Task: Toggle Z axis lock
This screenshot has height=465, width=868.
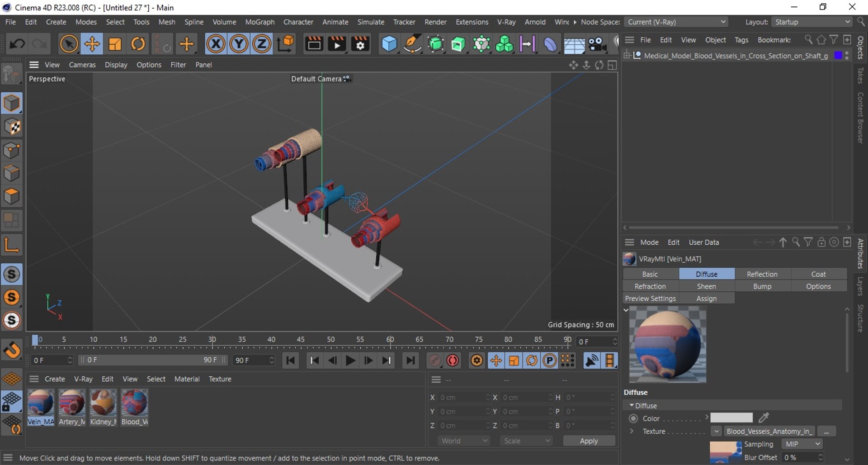Action: point(261,44)
